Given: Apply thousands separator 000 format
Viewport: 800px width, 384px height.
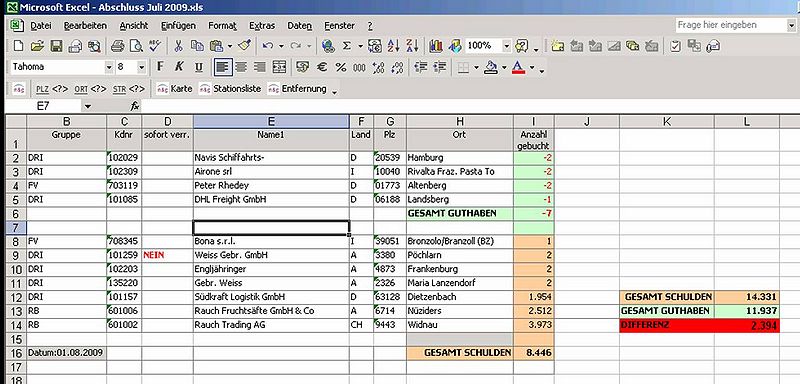Looking at the screenshot, I should click(359, 67).
